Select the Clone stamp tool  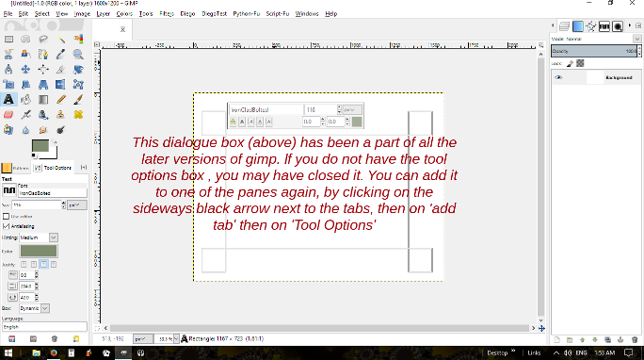[x=61, y=115]
